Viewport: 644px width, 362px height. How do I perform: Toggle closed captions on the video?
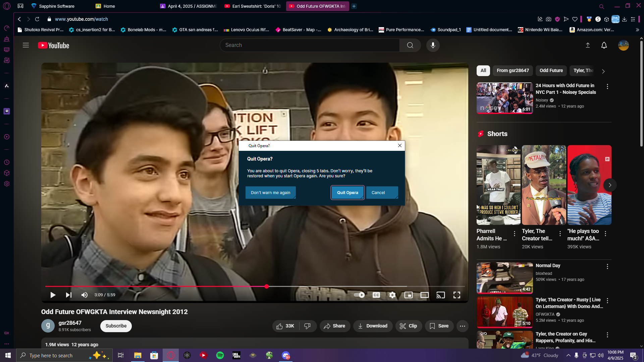click(x=376, y=295)
